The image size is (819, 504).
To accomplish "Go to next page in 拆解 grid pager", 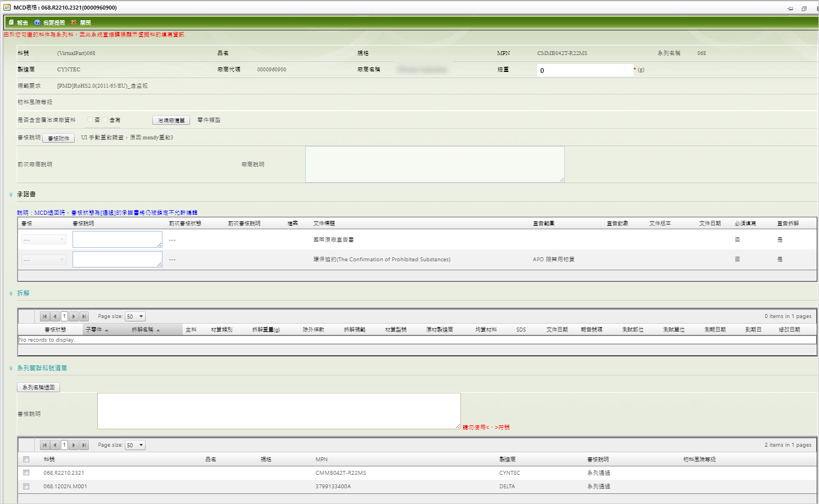I will 74,316.
